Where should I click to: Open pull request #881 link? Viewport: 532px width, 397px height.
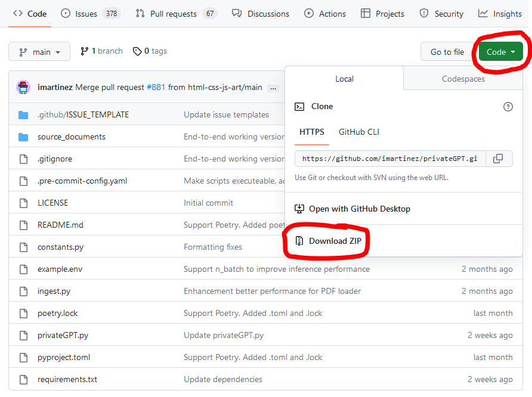click(156, 87)
